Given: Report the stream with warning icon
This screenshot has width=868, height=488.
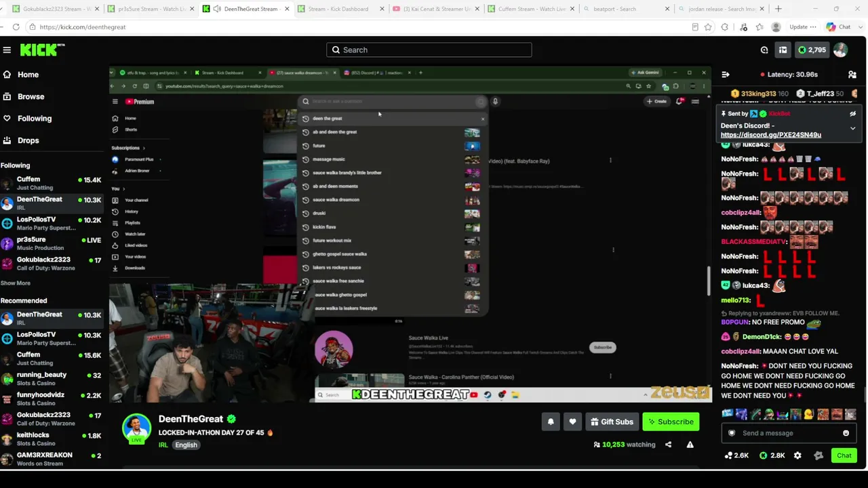Looking at the screenshot, I should (x=690, y=445).
